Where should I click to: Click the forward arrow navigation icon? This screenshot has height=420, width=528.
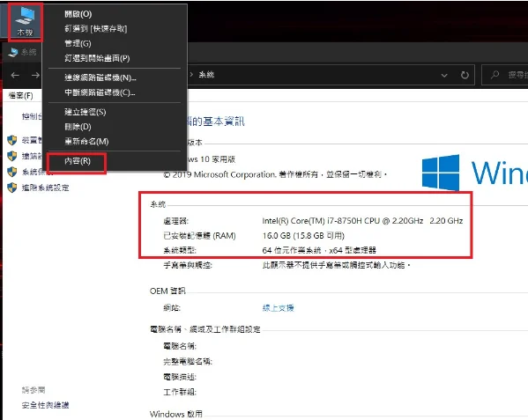(x=35, y=75)
